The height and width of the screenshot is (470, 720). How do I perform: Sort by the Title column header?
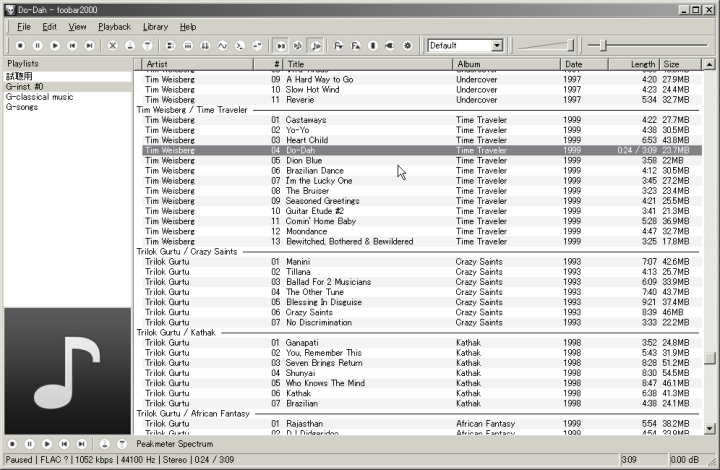367,64
